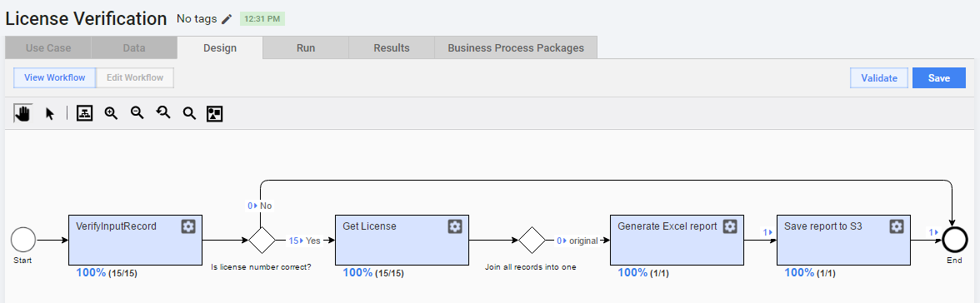Select the 'Is license number correct?' gateway diamond
Screen dimensions: 980x303
[x=262, y=240]
